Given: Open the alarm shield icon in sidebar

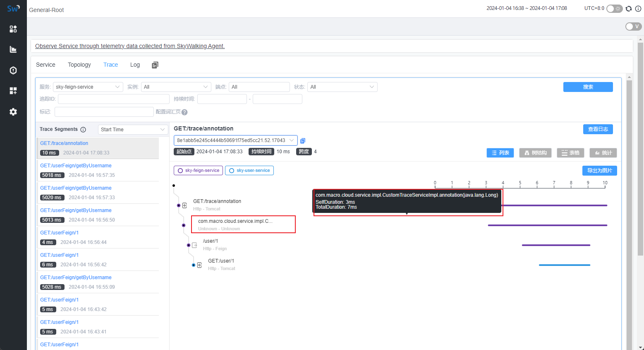Looking at the screenshot, I should (x=13, y=70).
